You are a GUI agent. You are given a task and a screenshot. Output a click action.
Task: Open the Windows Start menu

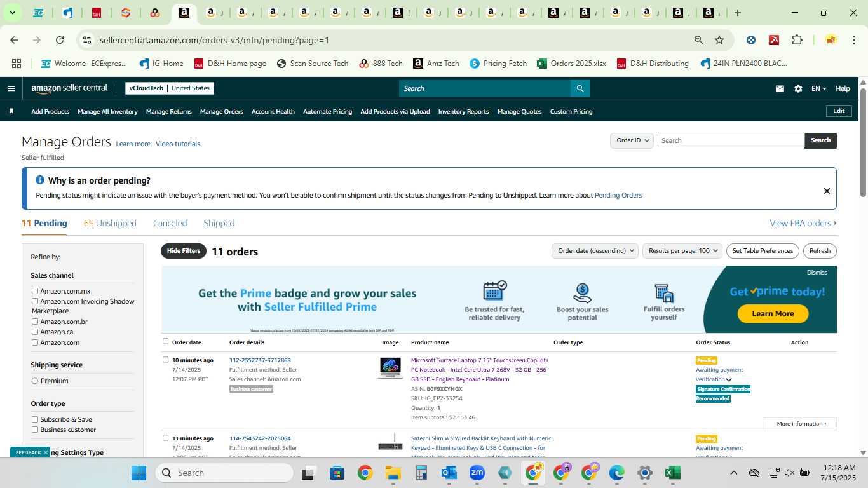[139, 473]
